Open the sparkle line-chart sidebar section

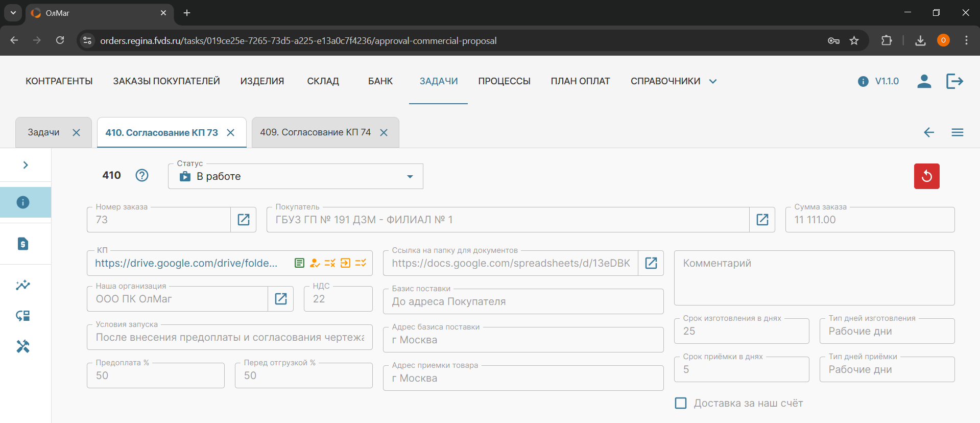pos(23,285)
